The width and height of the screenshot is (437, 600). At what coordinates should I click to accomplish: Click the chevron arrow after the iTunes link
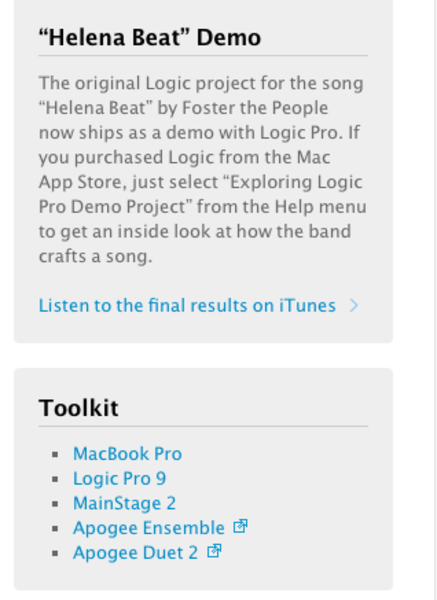click(354, 306)
